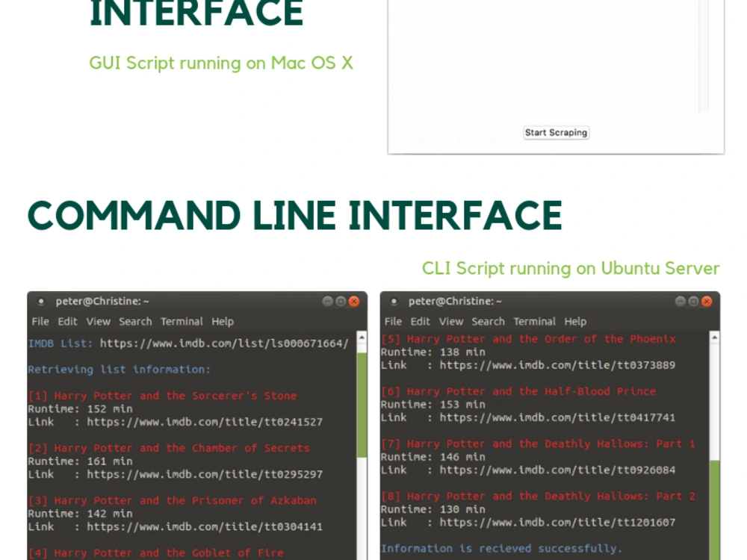
Task: Click title '[5] Harry Potter and the Order of the Phoenix'
Action: click(x=528, y=339)
